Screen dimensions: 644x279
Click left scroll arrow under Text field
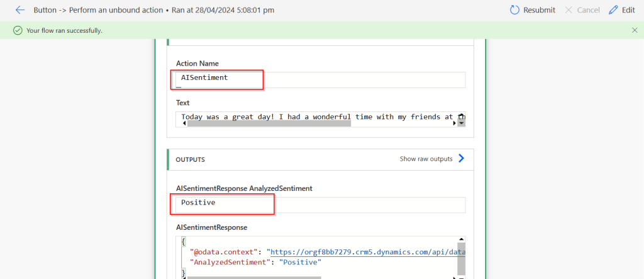[184, 123]
